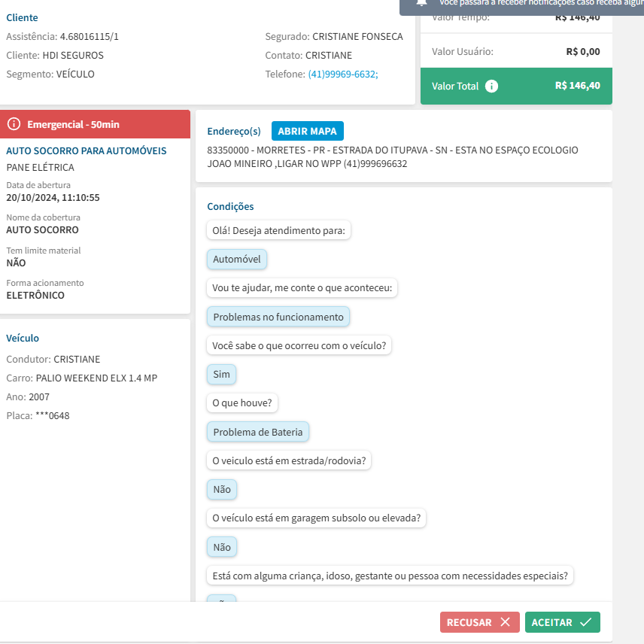Select the "Problemas no funcionamento" answer bubble
This screenshot has width=644, height=644.
point(278,317)
